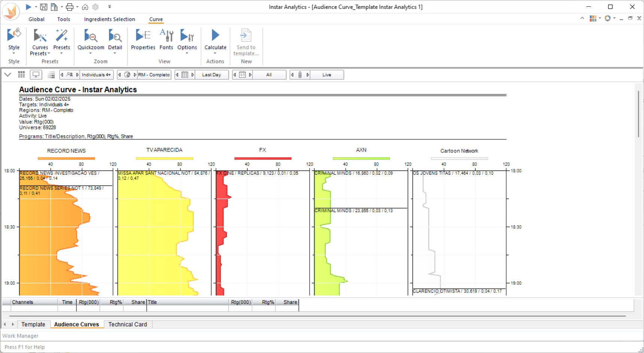Click the next arrow beside the Live activity selector
The image size is (644, 353).
click(308, 75)
